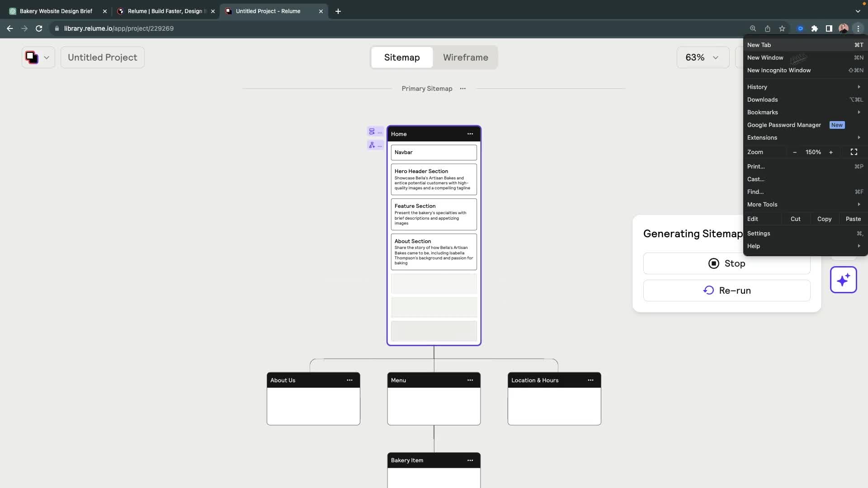
Task: Switch to the Wireframe tab
Action: coord(465,57)
